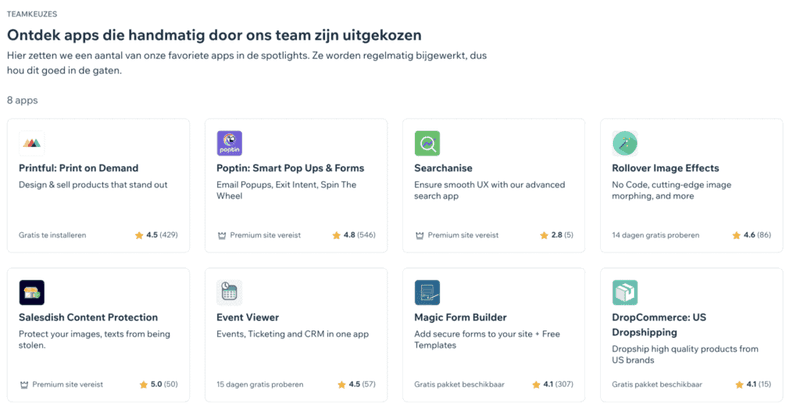Click Poptin's premium site required crown icon

tap(221, 236)
